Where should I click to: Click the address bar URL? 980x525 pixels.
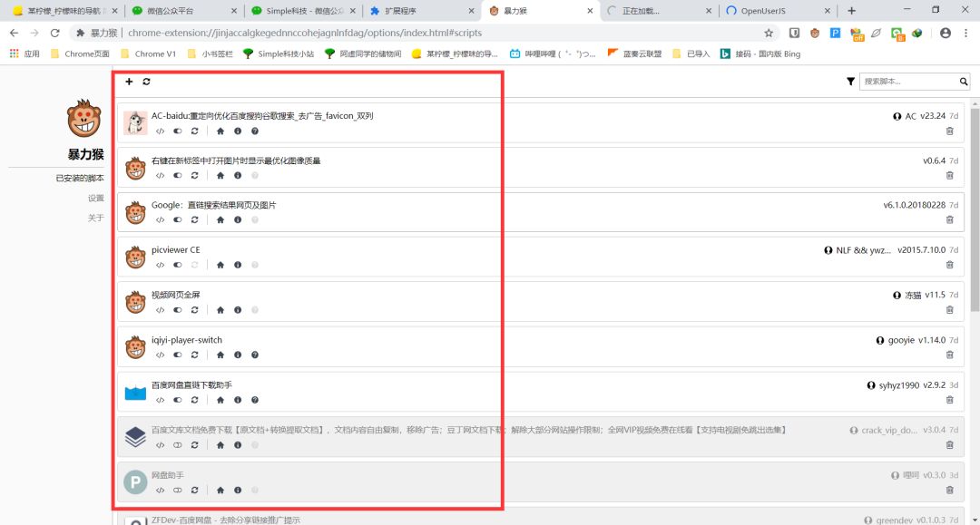pyautogui.click(x=305, y=33)
